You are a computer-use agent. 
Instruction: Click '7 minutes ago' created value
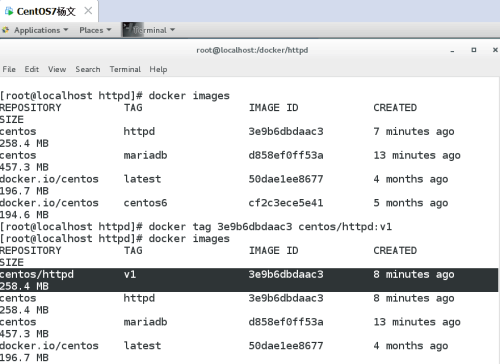click(x=414, y=132)
